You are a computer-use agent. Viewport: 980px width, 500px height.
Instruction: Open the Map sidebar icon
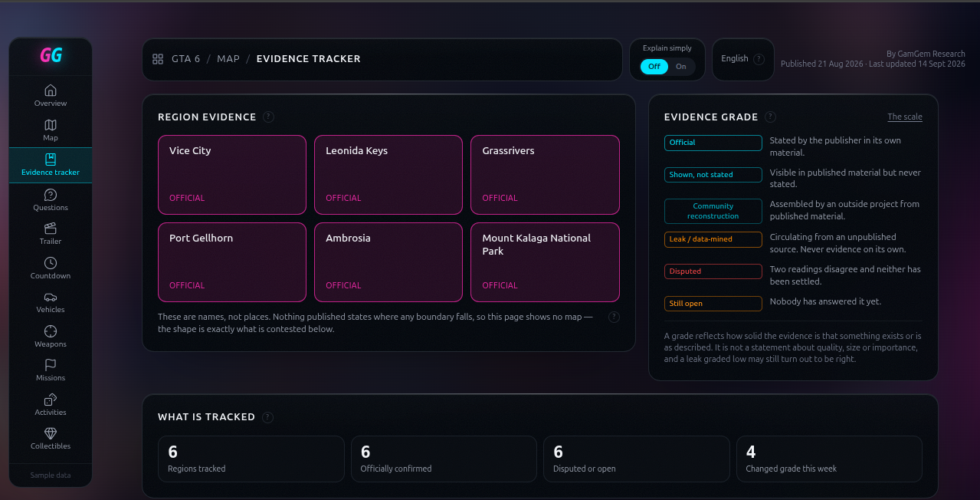click(x=51, y=125)
